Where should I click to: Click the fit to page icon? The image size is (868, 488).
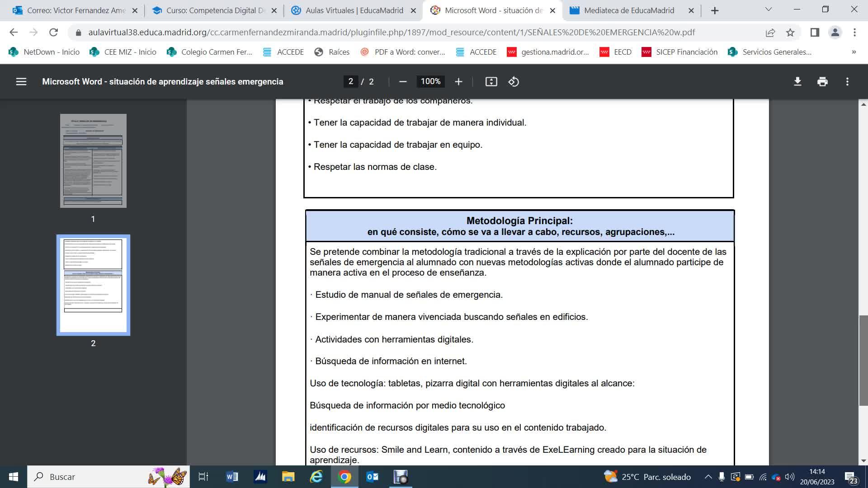point(491,82)
